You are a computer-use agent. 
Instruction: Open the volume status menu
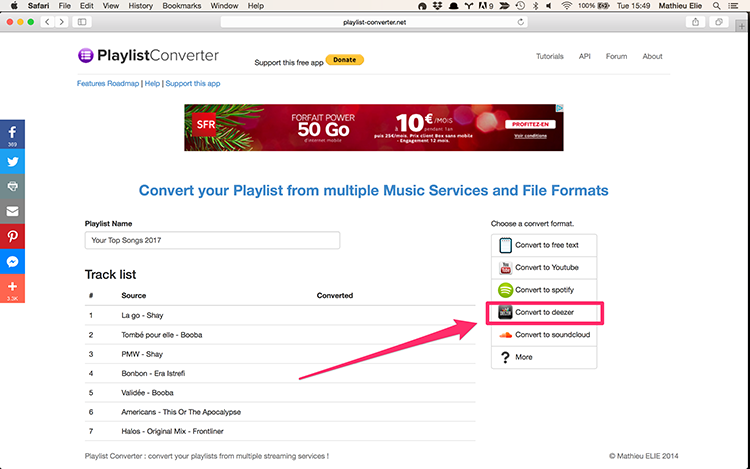(549, 6)
